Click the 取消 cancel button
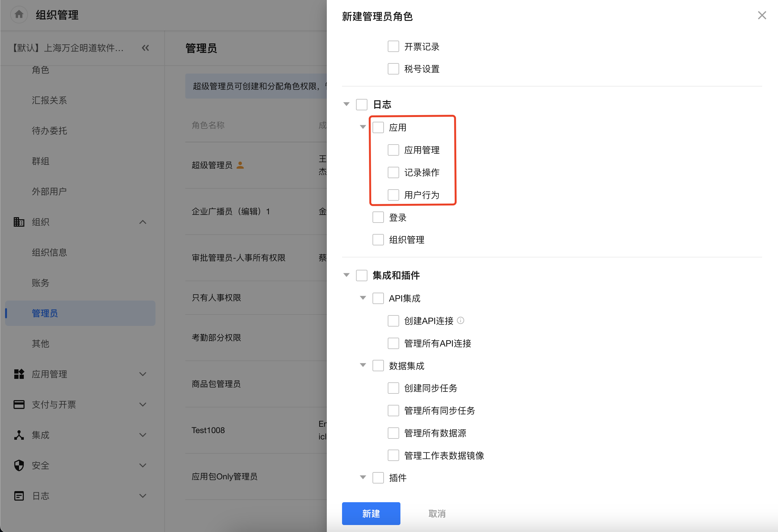Image resolution: width=778 pixels, height=532 pixels. [437, 513]
